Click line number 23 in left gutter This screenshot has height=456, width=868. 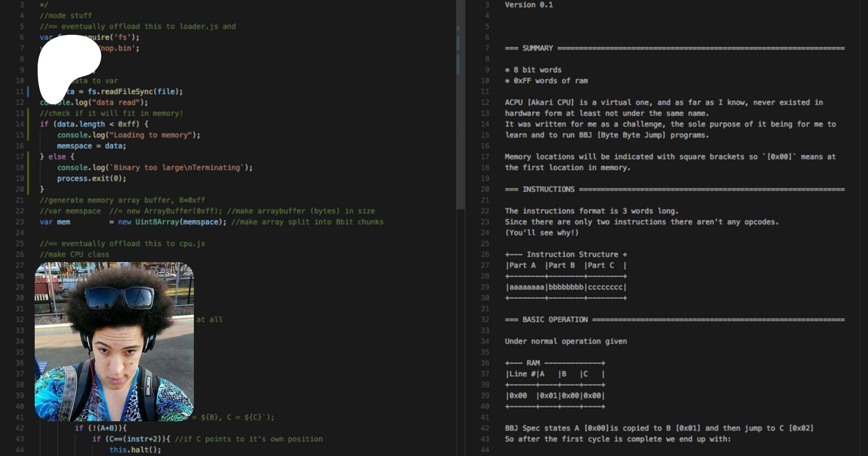(x=20, y=222)
